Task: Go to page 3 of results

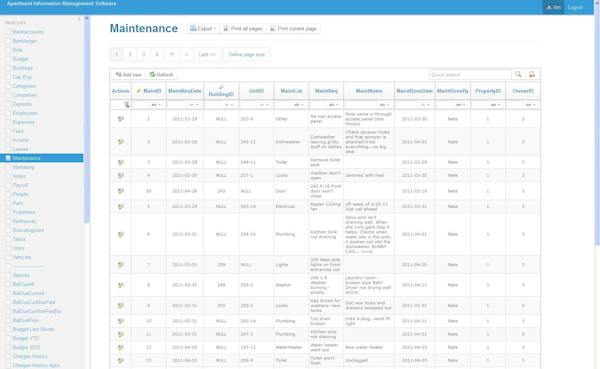Action: (143, 54)
